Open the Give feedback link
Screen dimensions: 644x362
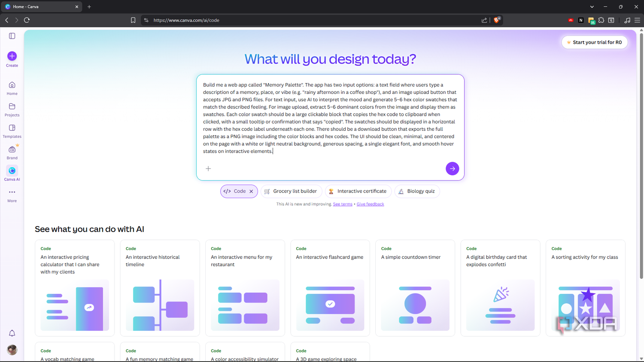370,204
